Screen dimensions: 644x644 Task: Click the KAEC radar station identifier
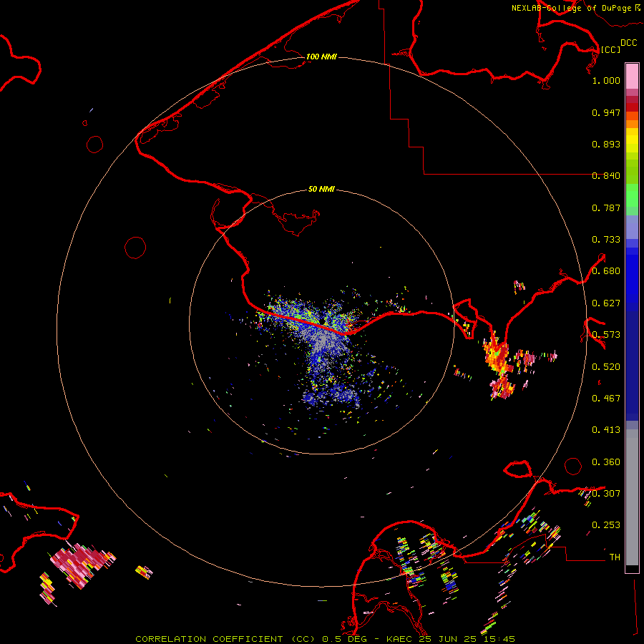pos(401,639)
